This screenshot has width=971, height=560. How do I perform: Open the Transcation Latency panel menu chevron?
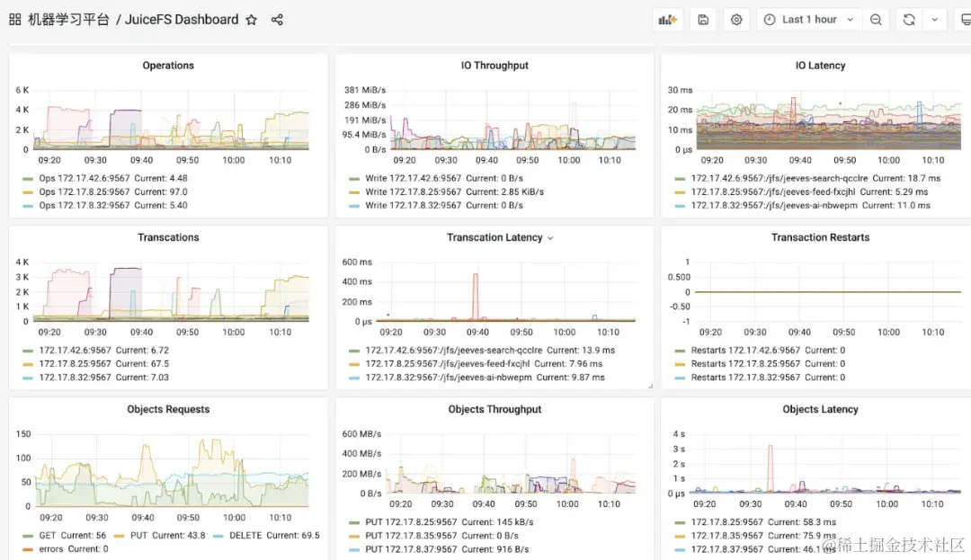tap(550, 238)
